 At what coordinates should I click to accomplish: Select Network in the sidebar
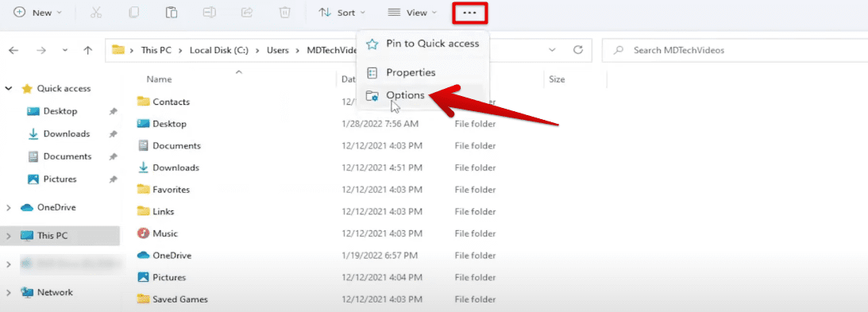click(x=55, y=293)
